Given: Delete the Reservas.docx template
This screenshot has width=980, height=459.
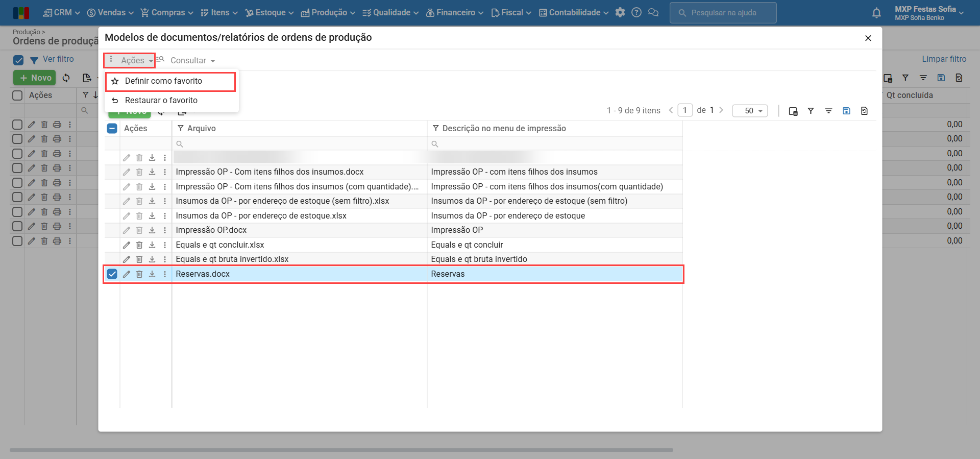Looking at the screenshot, I should point(139,274).
